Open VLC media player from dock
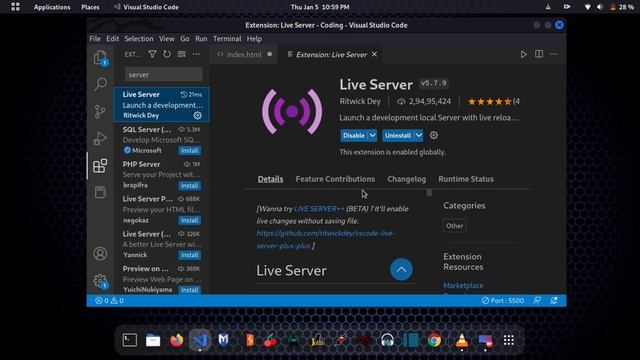This screenshot has width=640, height=360. [x=462, y=340]
